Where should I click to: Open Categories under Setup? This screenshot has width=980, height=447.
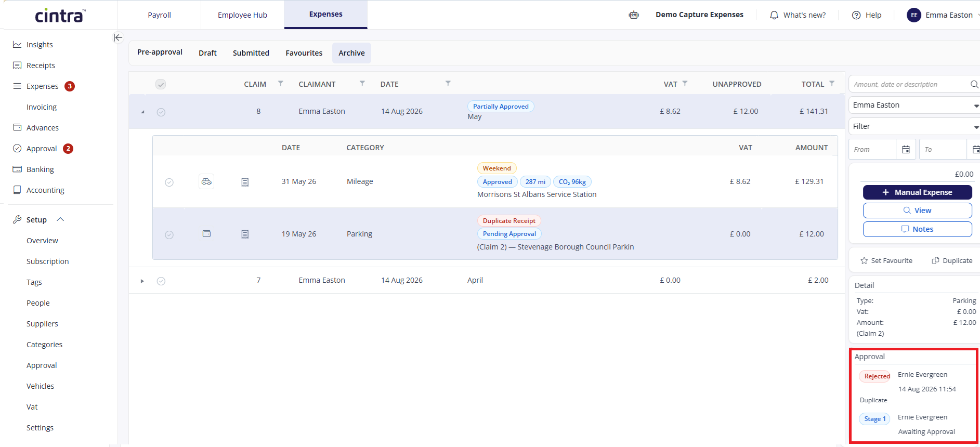coord(44,345)
